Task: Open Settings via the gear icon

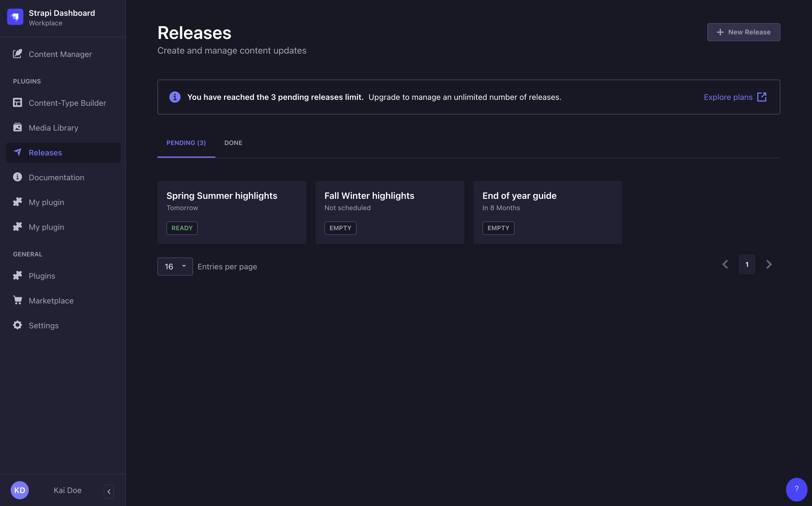Action: pyautogui.click(x=17, y=325)
